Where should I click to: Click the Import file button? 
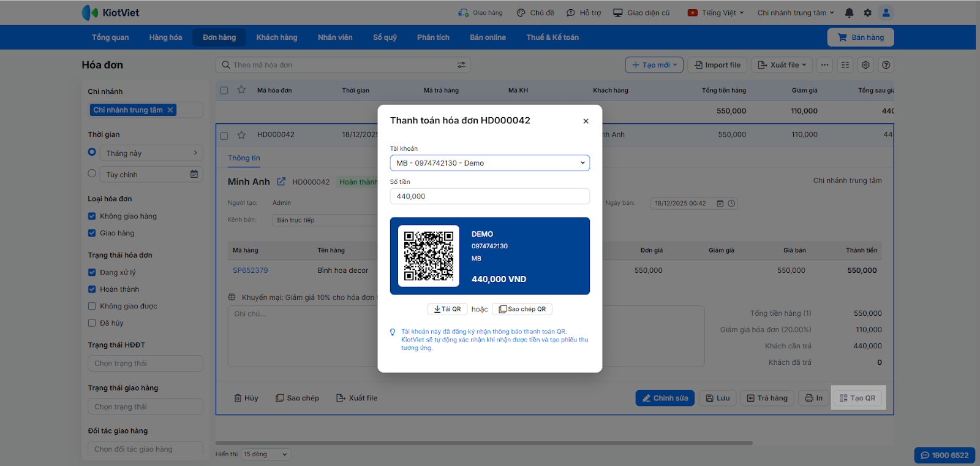(x=717, y=65)
